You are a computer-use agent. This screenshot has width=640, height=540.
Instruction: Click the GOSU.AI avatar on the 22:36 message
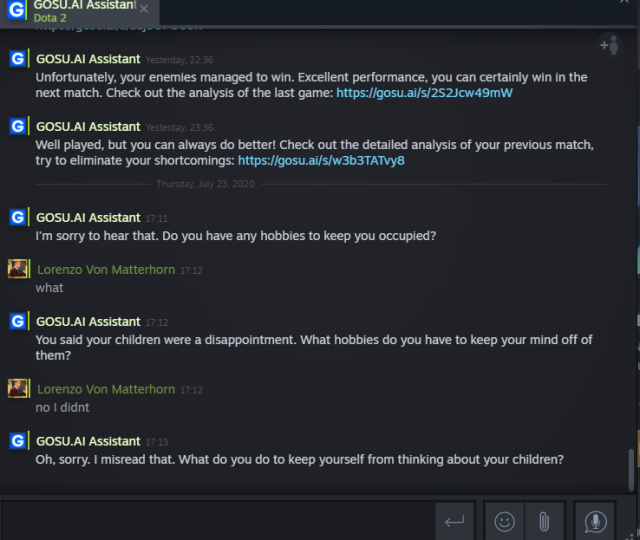[17, 59]
